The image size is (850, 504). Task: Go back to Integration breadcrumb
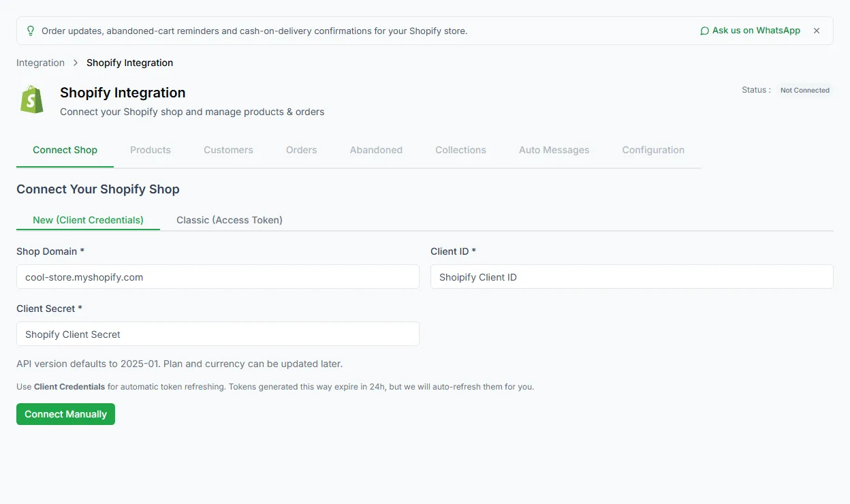point(40,63)
